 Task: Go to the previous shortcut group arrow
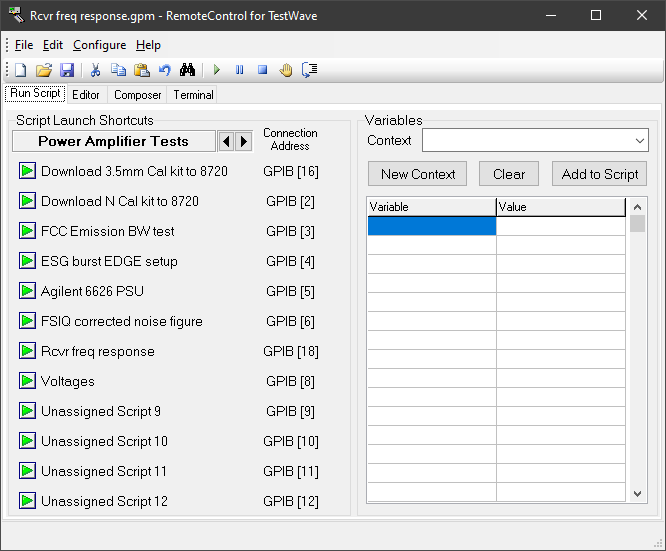(226, 141)
